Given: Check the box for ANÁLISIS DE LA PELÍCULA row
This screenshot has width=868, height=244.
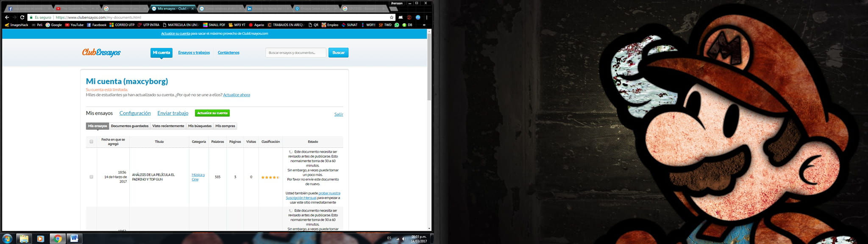Looking at the screenshot, I should click(91, 177).
